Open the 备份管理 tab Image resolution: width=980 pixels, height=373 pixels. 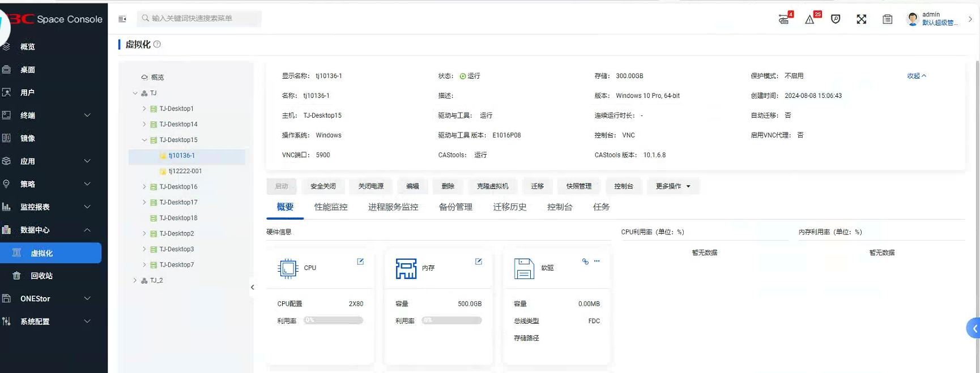pyautogui.click(x=455, y=207)
